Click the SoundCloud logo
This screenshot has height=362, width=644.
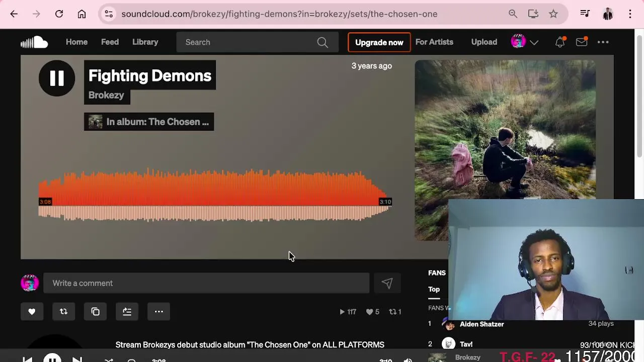[34, 42]
